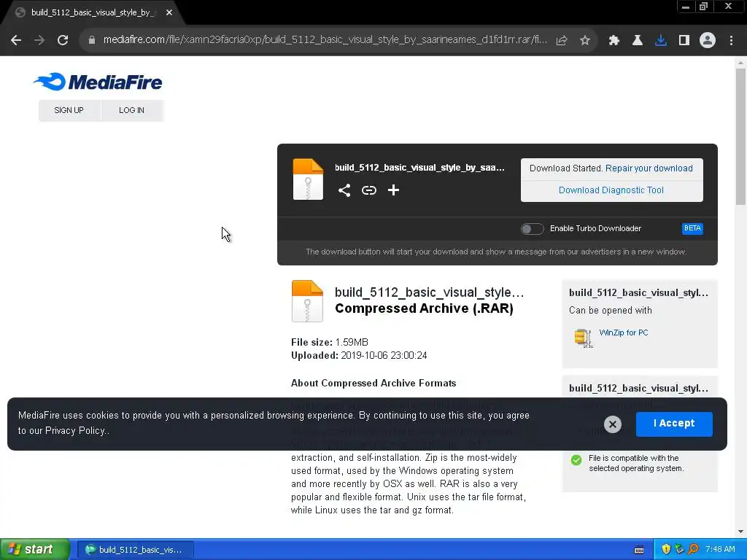Click the browser forward arrow

click(39, 41)
